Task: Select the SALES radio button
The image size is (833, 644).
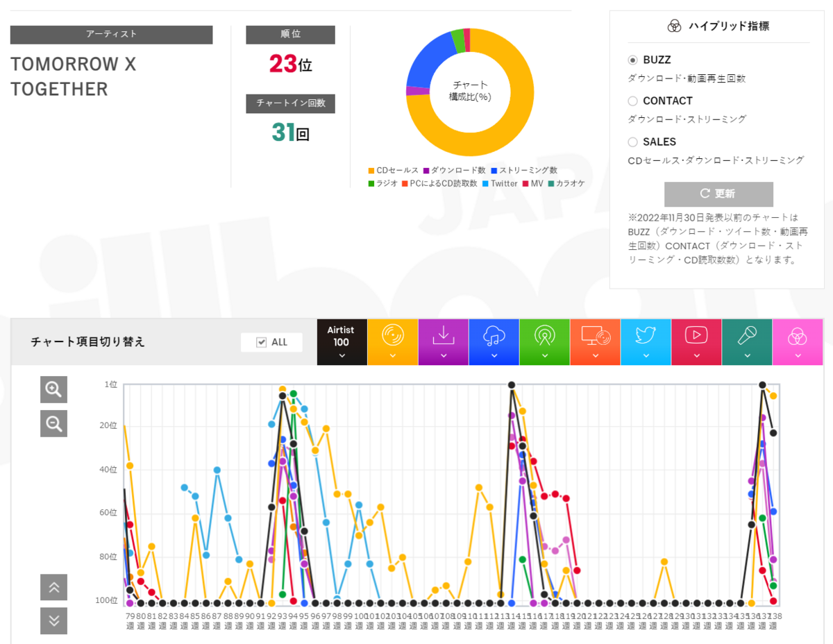Action: [632, 142]
